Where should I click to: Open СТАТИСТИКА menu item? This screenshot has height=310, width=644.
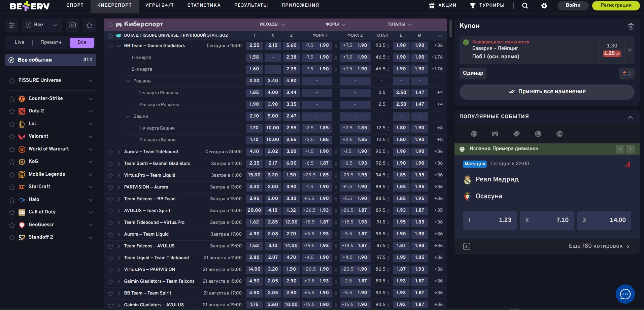point(204,5)
